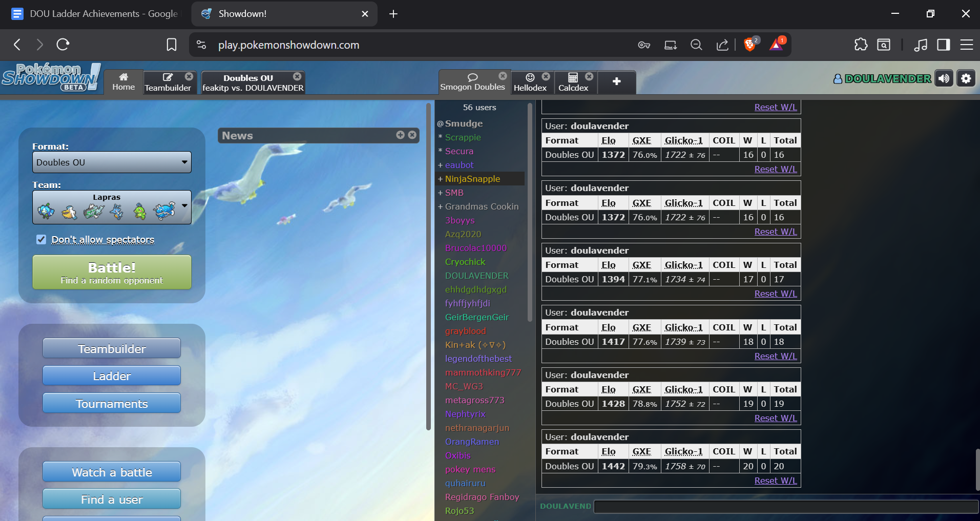
Task: Open Teambuilder from main menu
Action: (x=112, y=348)
